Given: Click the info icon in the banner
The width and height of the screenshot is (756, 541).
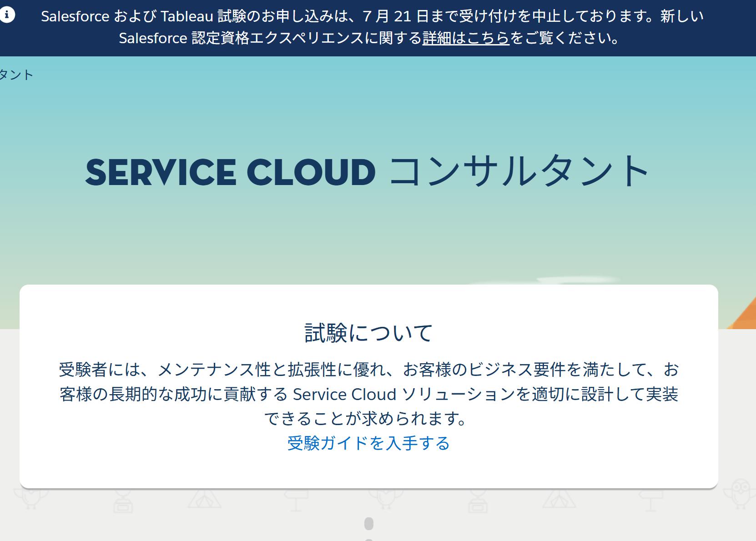Looking at the screenshot, I should tap(6, 15).
